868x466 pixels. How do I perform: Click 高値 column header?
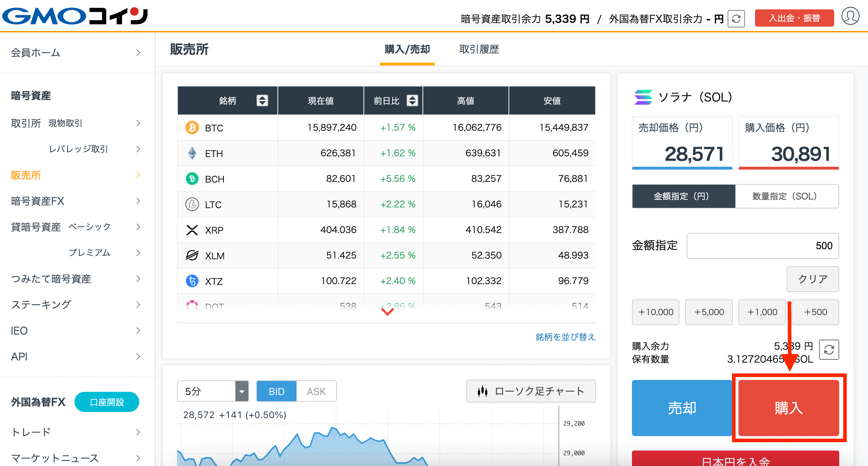[466, 100]
